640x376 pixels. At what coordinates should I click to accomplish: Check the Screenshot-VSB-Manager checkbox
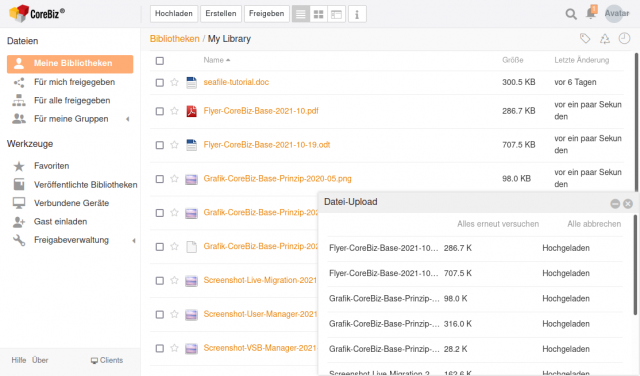tap(160, 349)
